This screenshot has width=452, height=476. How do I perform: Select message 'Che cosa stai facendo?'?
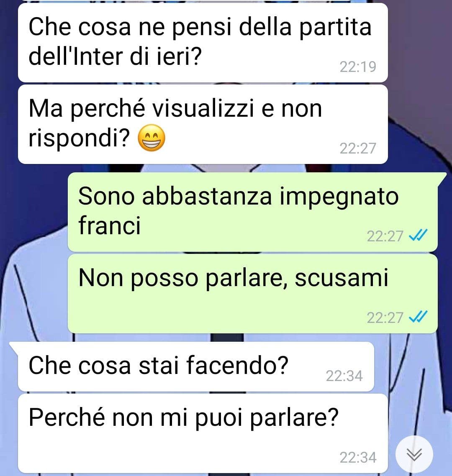196,366
